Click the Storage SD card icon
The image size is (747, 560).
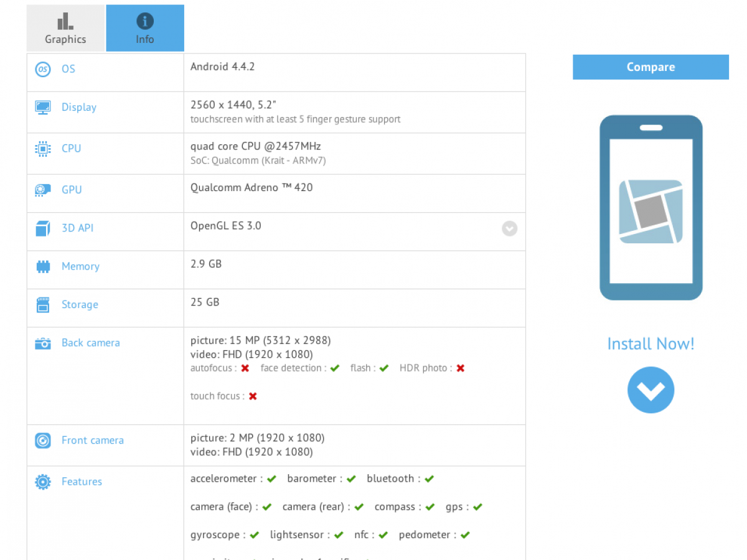42,305
